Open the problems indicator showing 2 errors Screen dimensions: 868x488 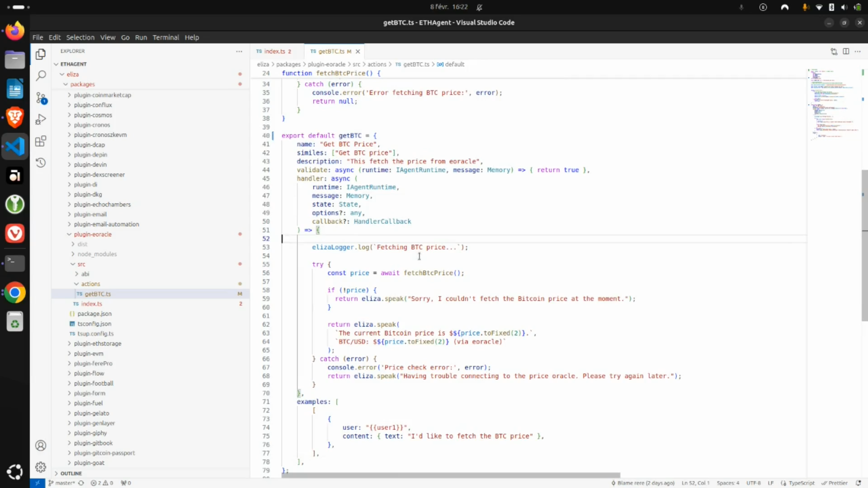[x=102, y=483]
